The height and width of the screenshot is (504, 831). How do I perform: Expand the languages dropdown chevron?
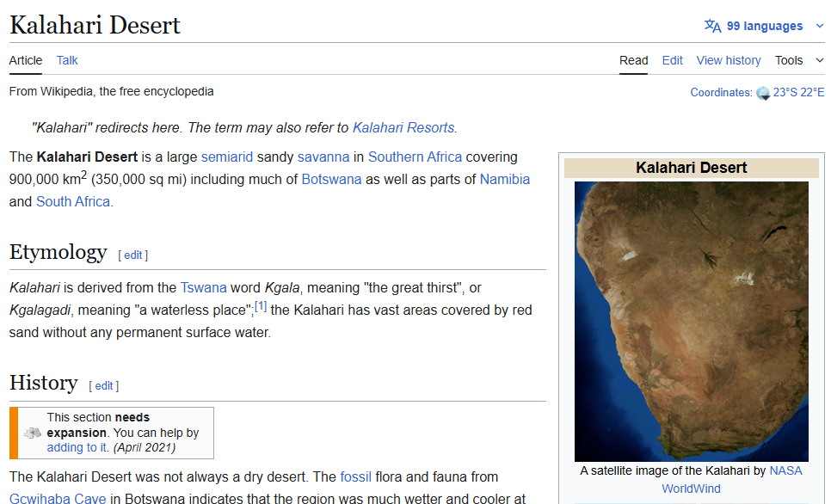tap(819, 26)
